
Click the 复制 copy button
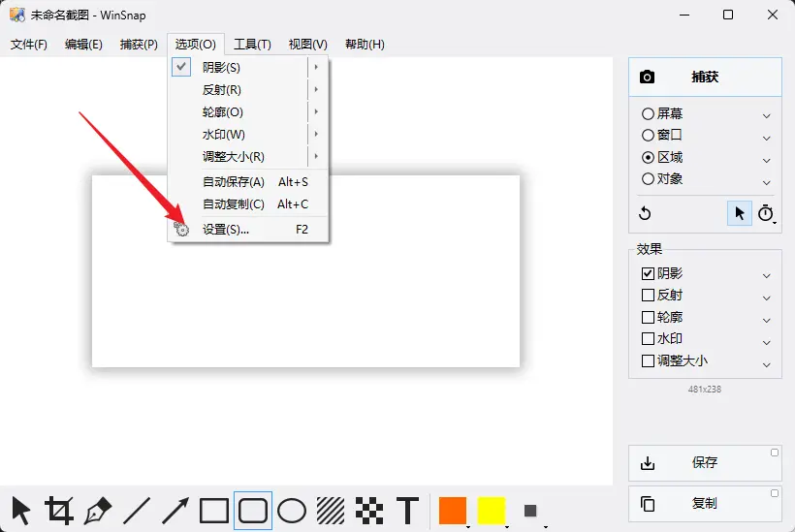point(705,504)
